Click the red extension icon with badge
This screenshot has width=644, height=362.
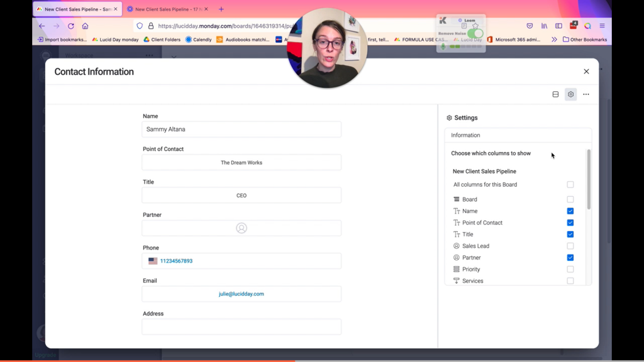574,25
